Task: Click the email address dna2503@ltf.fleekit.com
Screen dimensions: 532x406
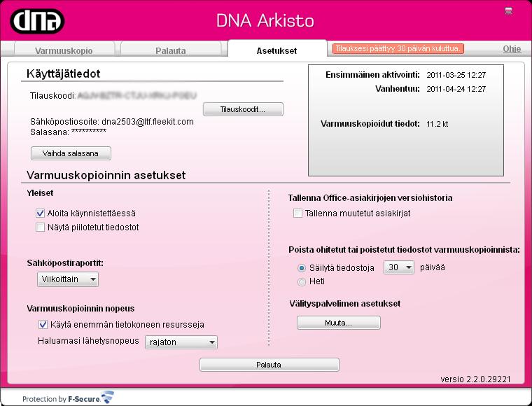Action: 148,122
